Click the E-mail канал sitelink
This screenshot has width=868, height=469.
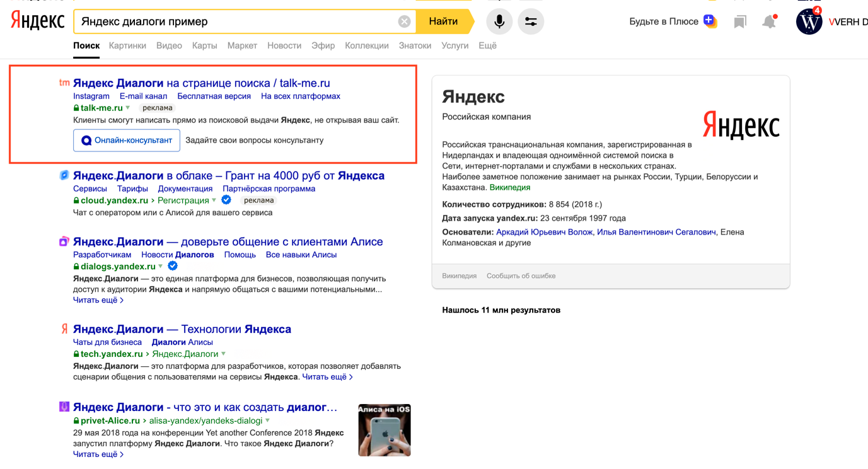(x=144, y=96)
